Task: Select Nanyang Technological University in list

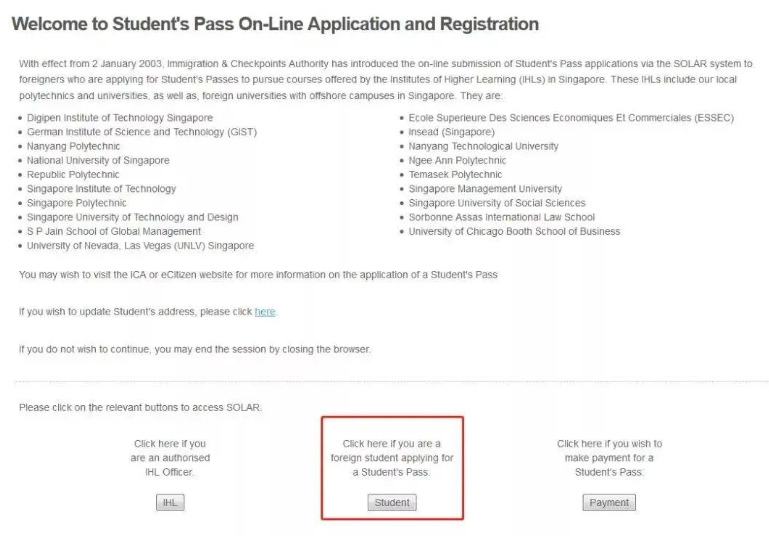Action: [x=483, y=146]
